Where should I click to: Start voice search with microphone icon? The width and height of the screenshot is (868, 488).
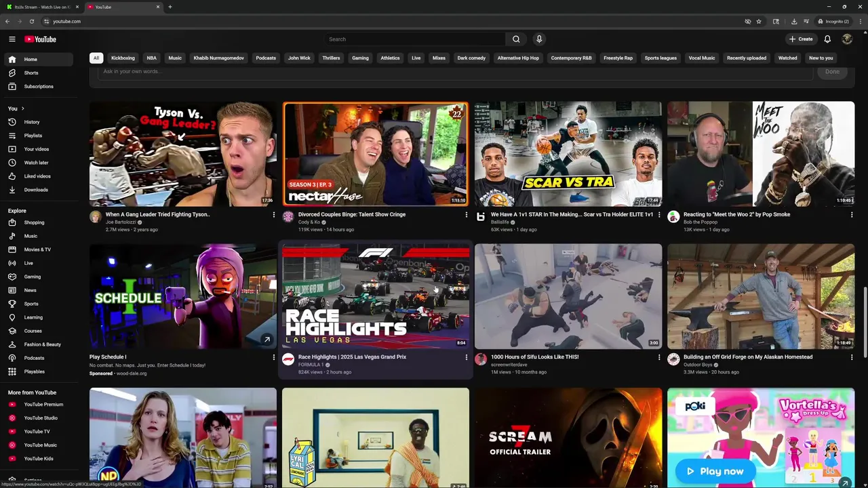pyautogui.click(x=539, y=39)
